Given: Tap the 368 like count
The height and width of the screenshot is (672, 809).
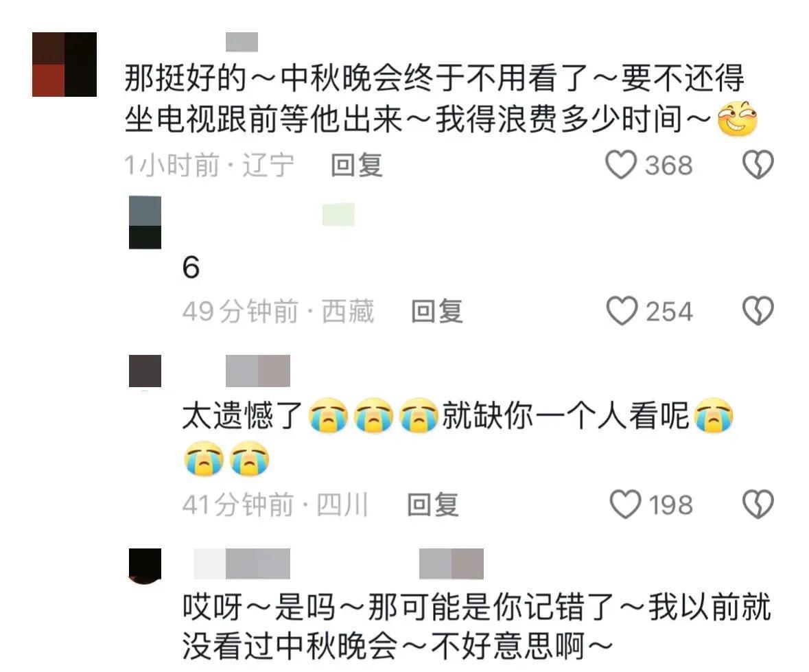Looking at the screenshot, I should (x=668, y=165).
